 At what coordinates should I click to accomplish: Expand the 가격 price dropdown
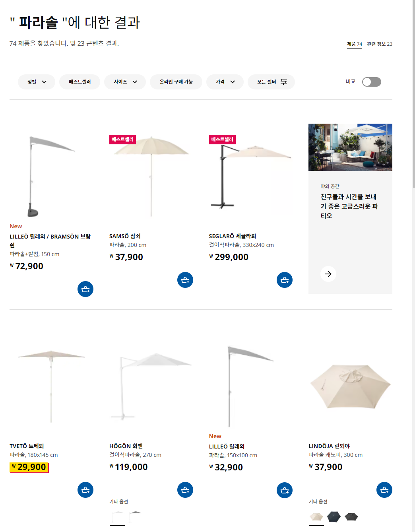click(225, 82)
